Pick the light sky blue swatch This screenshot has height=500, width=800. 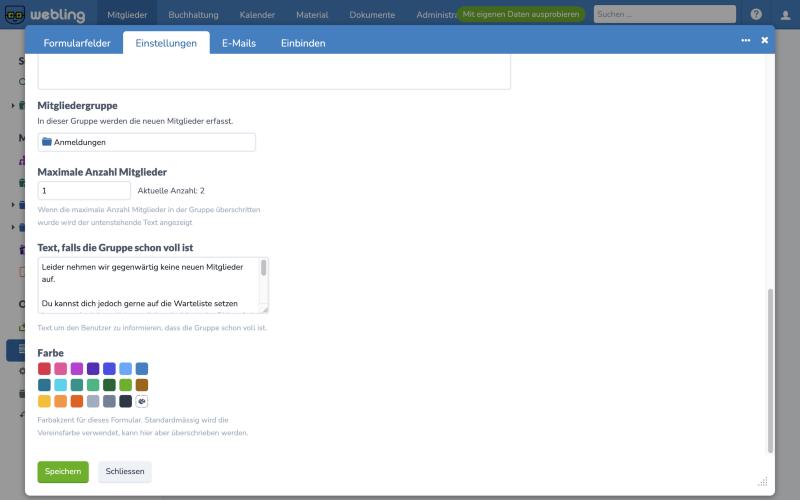point(126,369)
